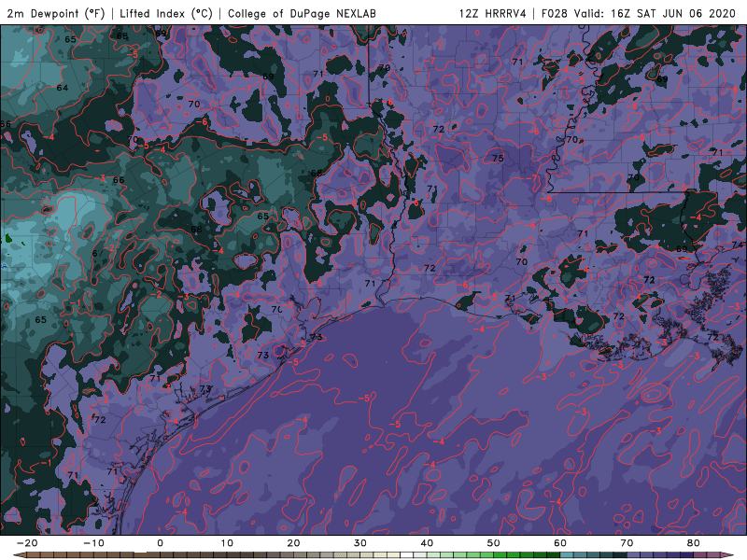Image resolution: width=747 pixels, height=560 pixels.
Task: Click the '12Z HRRRV4' model run text
Action: 492,13
